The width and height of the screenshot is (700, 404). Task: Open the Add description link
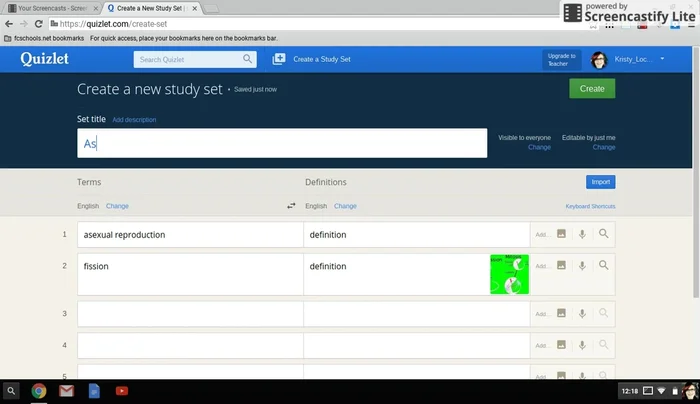(x=134, y=120)
